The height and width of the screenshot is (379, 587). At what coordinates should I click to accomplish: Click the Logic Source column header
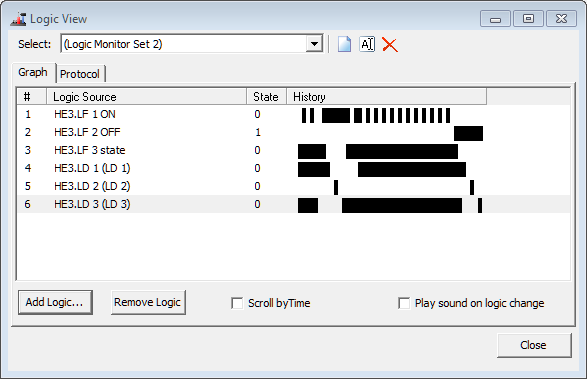[x=146, y=97]
